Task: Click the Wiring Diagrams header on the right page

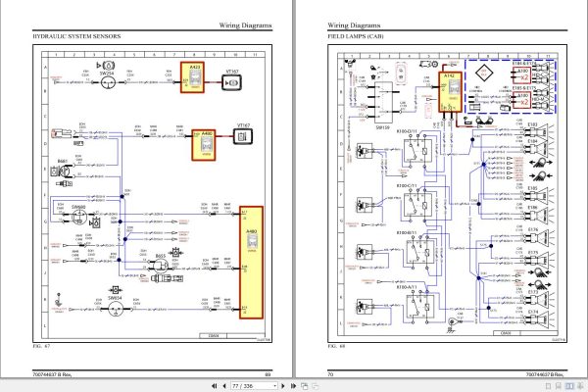Action: click(x=354, y=25)
